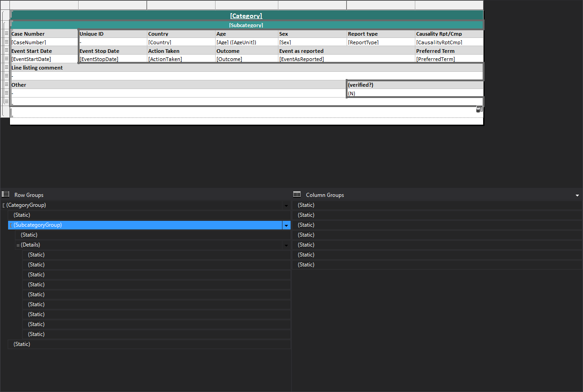The height and width of the screenshot is (392, 583).
Task: Select the SubcategoryGroup row group
Action: (145, 225)
